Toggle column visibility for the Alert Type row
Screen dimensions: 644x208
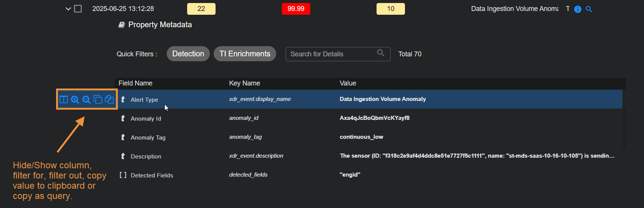(64, 99)
